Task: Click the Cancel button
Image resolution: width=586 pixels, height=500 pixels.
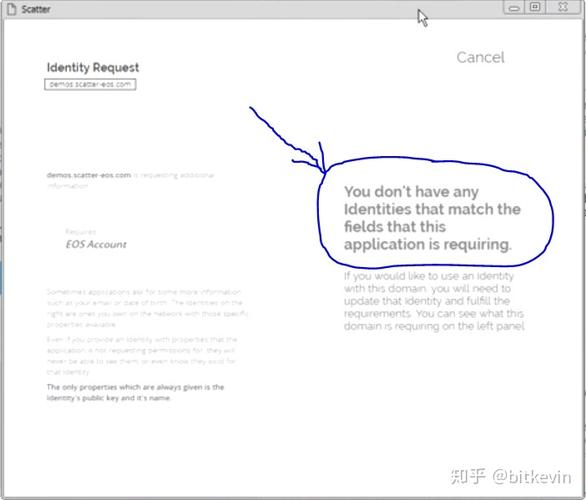Action: [480, 58]
